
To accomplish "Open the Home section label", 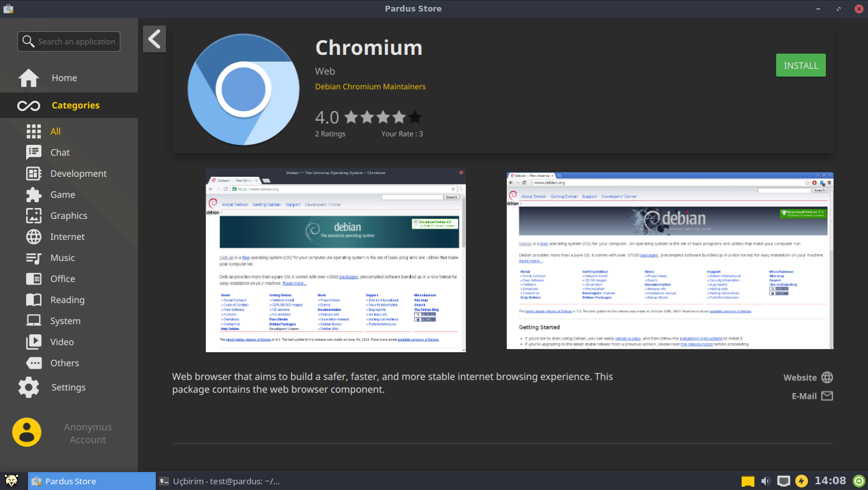I will click(x=64, y=78).
